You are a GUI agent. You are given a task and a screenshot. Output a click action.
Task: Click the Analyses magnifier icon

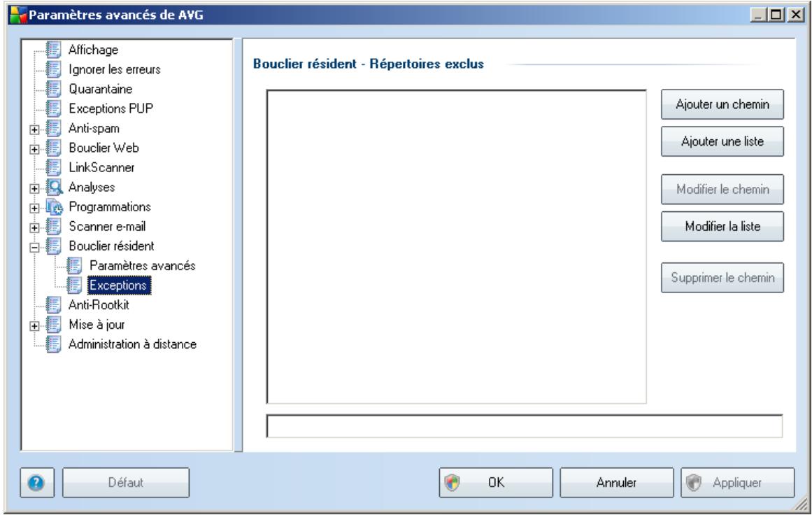pyautogui.click(x=54, y=188)
